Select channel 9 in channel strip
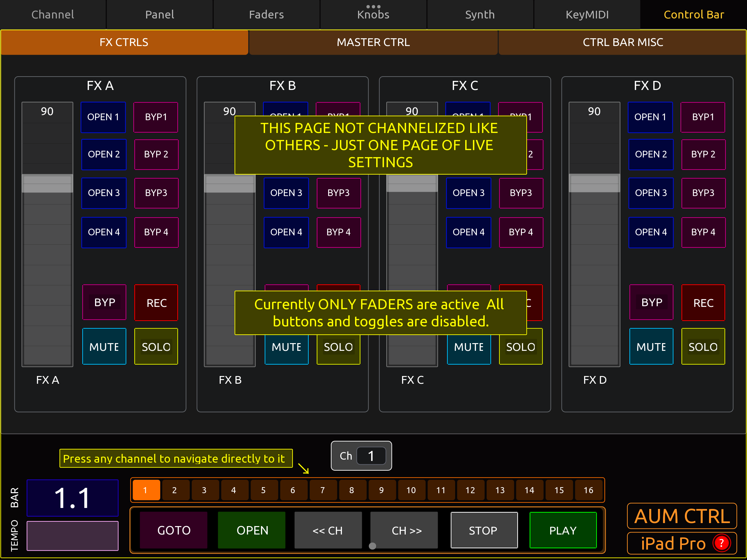Image resolution: width=747 pixels, height=560 pixels. tap(381, 490)
